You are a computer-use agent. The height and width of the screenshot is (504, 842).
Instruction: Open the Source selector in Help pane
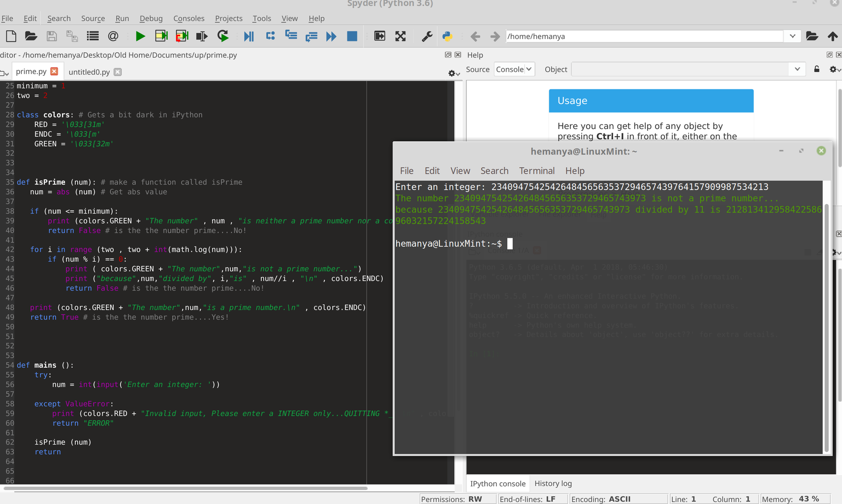click(x=514, y=69)
